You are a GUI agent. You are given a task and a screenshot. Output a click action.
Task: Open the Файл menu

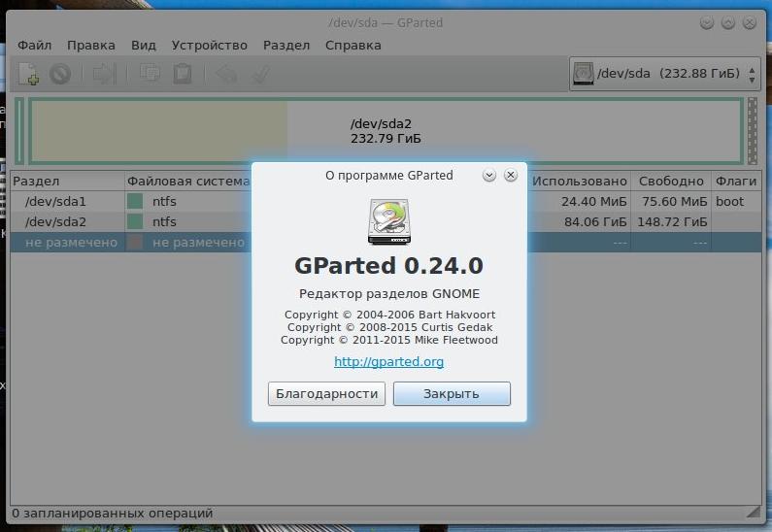[x=34, y=46]
